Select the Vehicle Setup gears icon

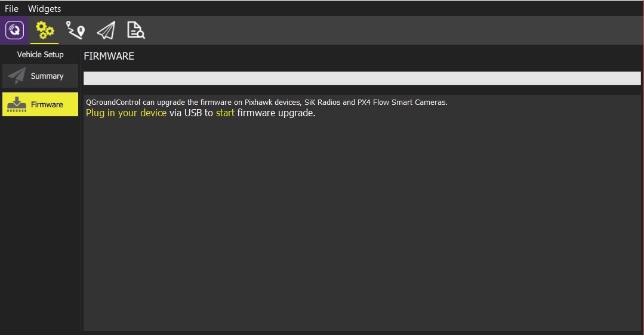(45, 30)
